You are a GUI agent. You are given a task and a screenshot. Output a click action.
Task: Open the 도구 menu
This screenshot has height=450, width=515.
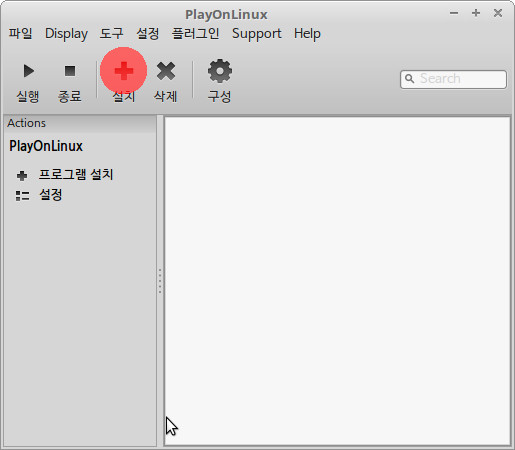coord(111,34)
